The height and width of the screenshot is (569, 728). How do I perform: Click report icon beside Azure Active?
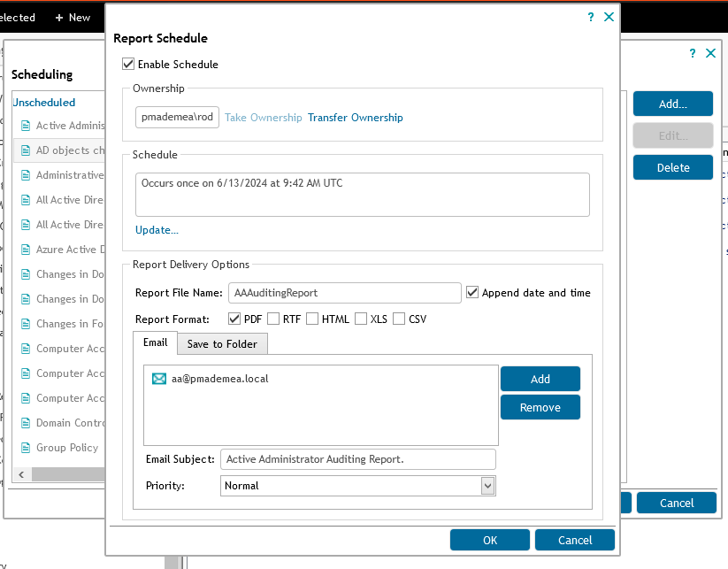tap(26, 250)
